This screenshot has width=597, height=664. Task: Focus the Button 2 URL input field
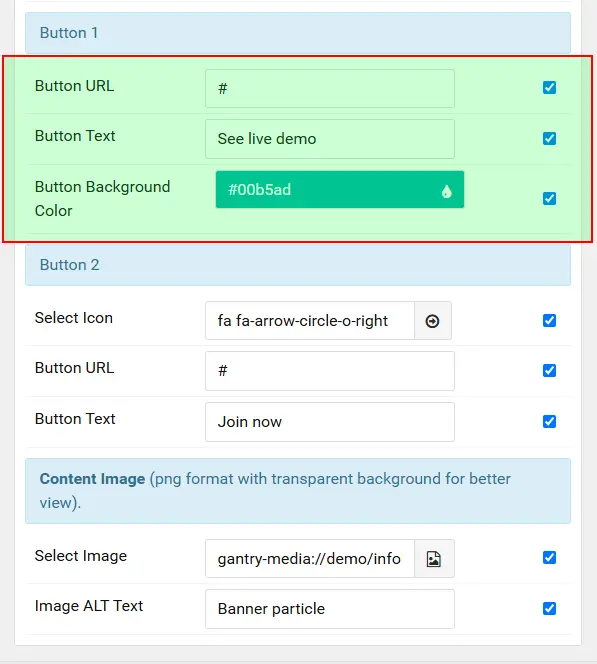(x=330, y=371)
